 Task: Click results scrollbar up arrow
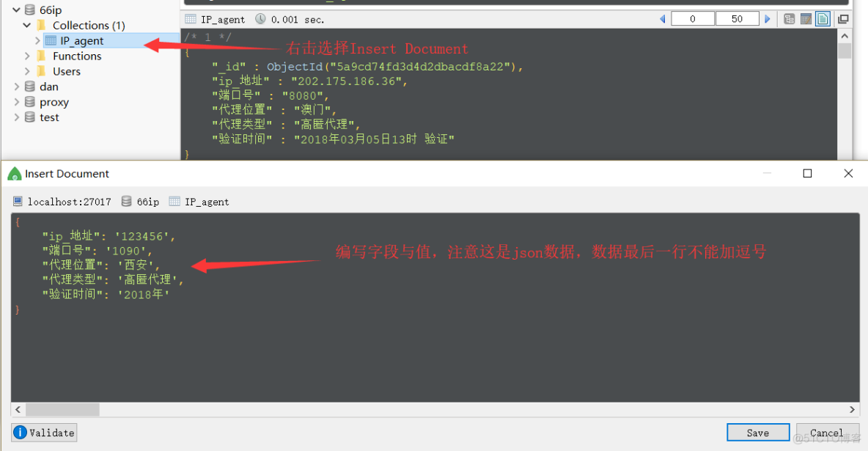pyautogui.click(x=845, y=36)
